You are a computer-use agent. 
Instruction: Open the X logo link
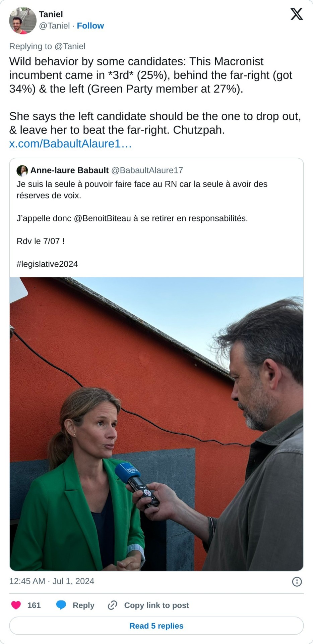point(297,14)
